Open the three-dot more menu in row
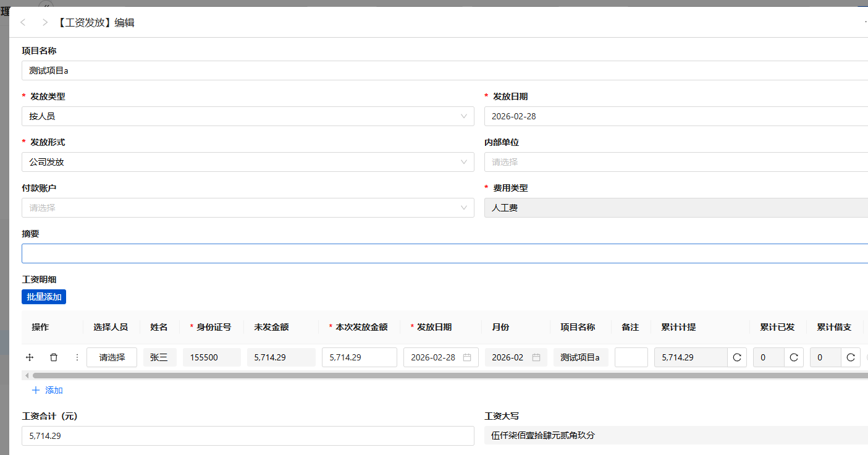 [77, 357]
